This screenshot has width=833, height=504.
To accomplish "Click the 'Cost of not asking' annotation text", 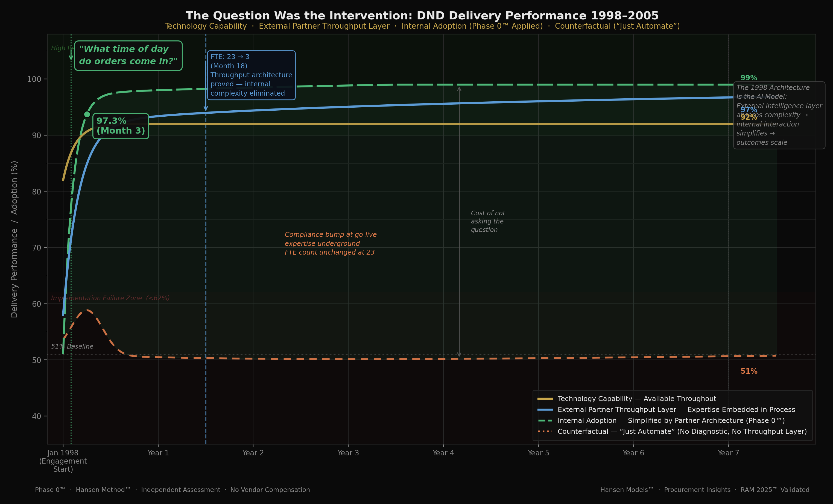I will tap(487, 222).
